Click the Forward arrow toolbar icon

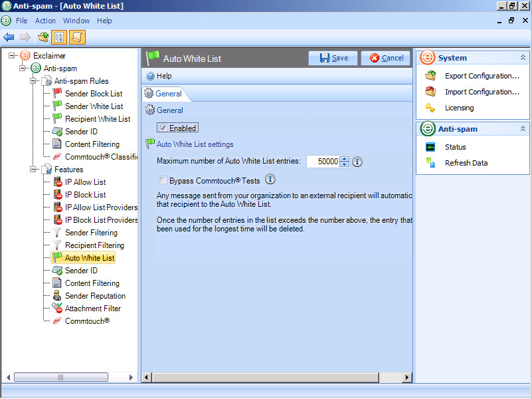pos(25,37)
